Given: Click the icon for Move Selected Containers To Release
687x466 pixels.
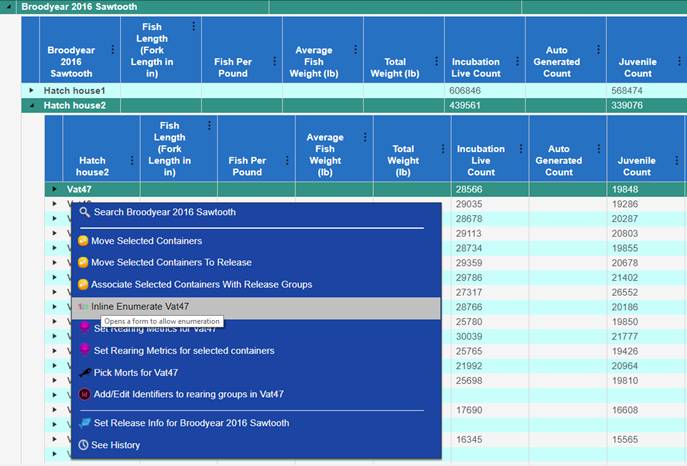Looking at the screenshot, I should coord(85,262).
